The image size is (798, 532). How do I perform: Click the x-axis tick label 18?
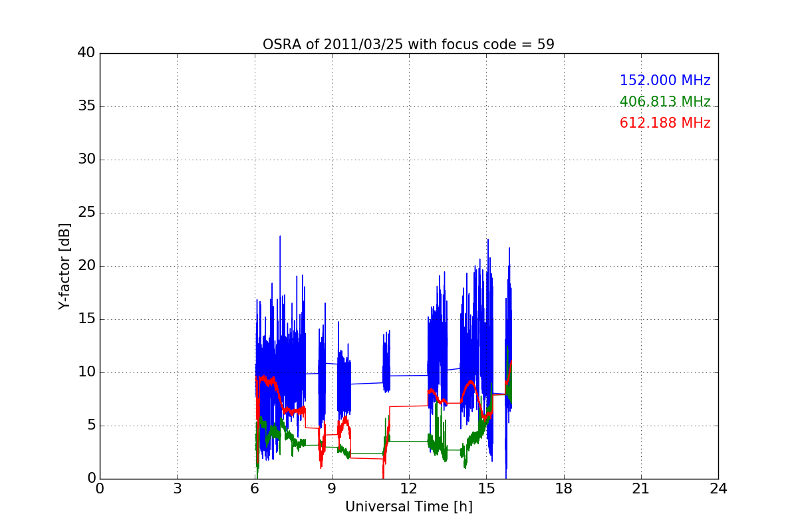[564, 488]
